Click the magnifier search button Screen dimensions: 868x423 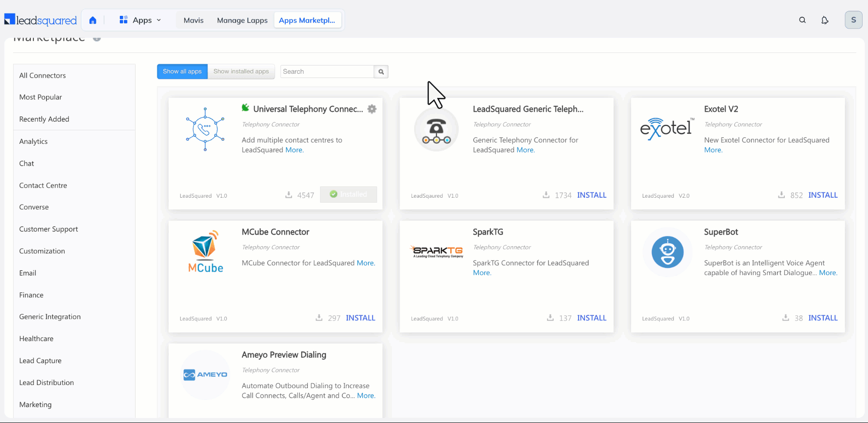click(x=381, y=71)
